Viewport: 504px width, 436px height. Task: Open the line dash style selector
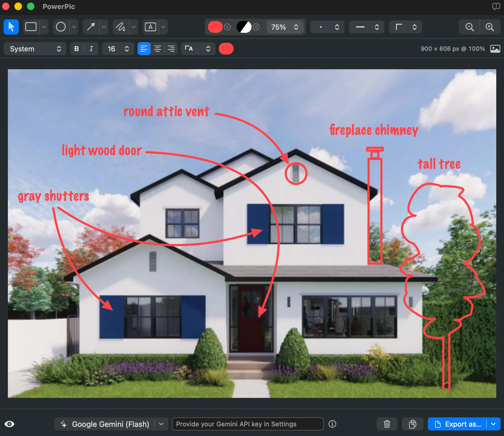coord(367,27)
